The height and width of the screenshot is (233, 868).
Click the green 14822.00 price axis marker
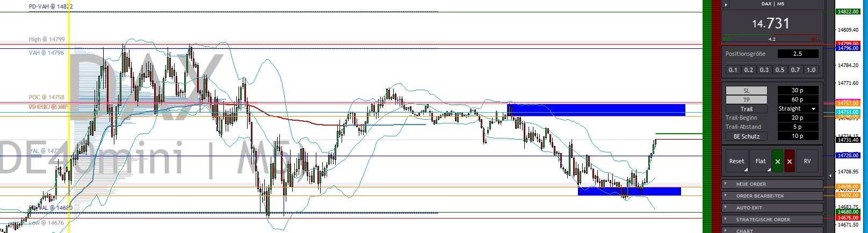point(849,11)
